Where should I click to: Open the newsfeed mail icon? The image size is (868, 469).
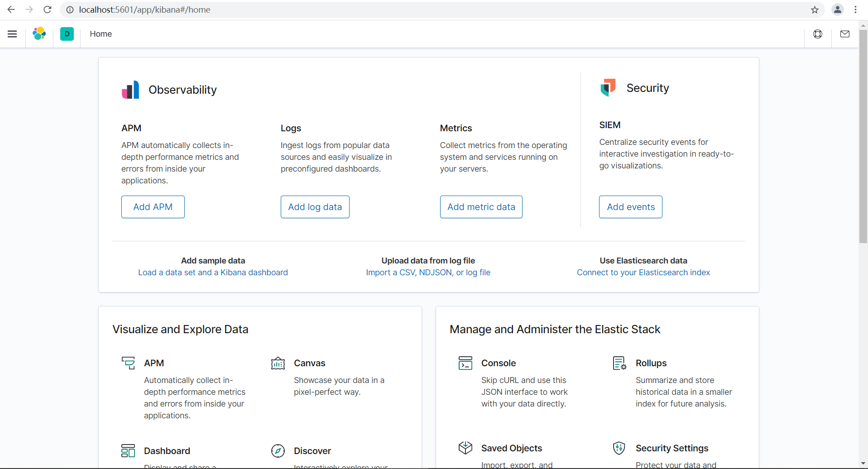pos(845,34)
